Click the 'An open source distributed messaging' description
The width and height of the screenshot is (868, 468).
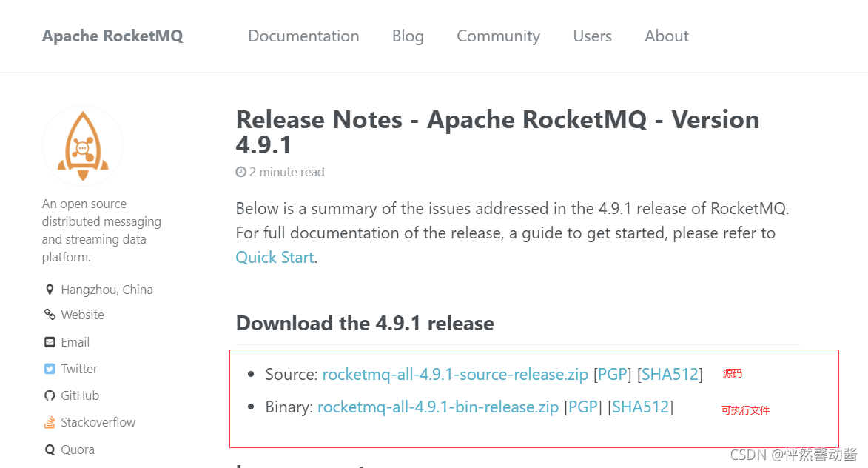pos(102,230)
